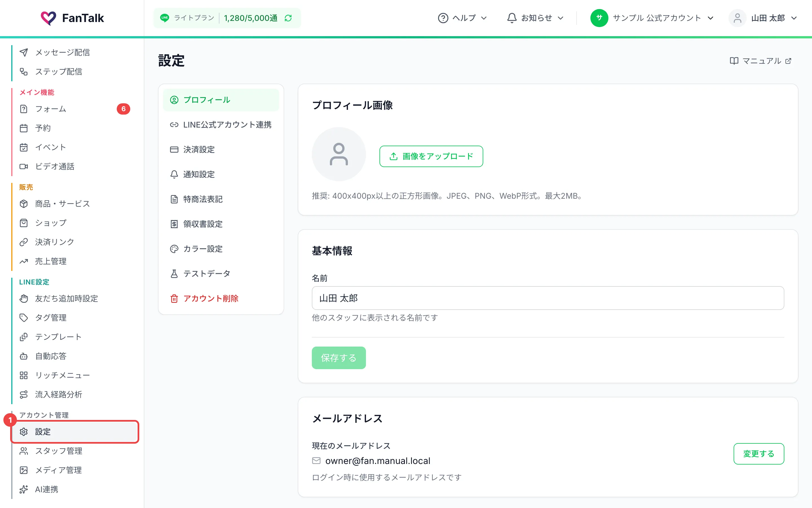Open 領収書設定 in settings menu
This screenshot has height=508, width=812.
221,224
